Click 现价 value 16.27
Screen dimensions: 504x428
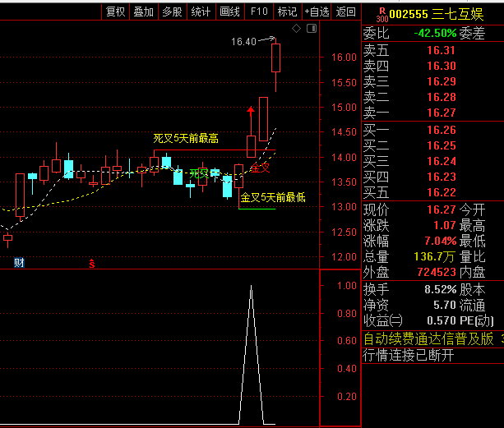[x=442, y=210]
